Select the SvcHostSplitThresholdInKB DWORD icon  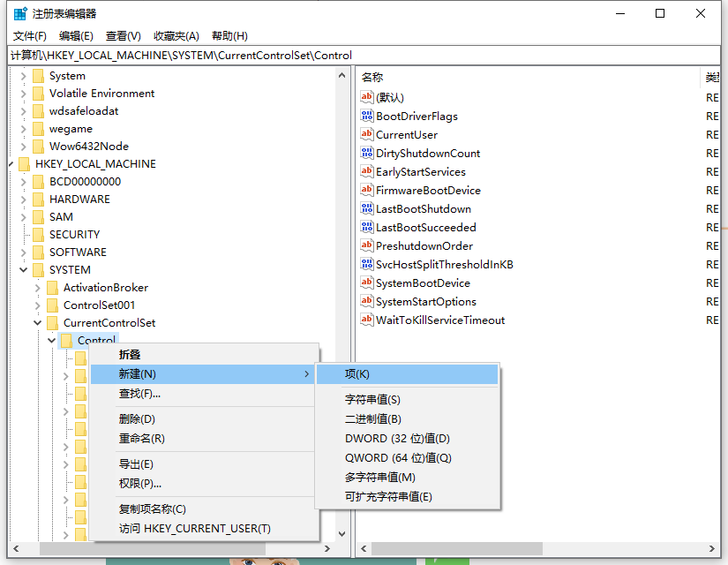(x=367, y=264)
